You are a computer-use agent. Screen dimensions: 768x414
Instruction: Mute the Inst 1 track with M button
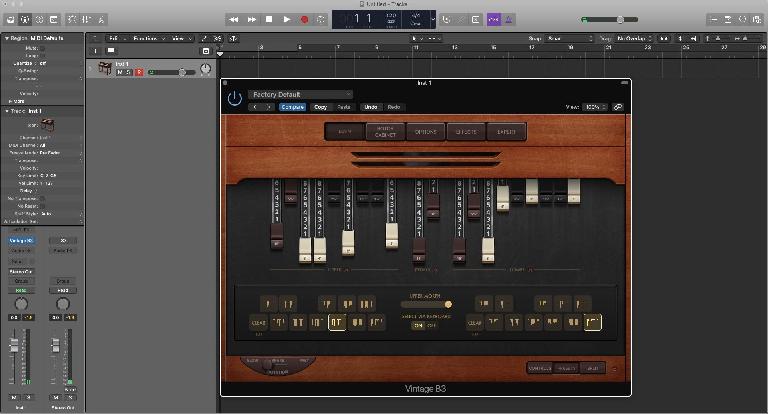pos(120,73)
